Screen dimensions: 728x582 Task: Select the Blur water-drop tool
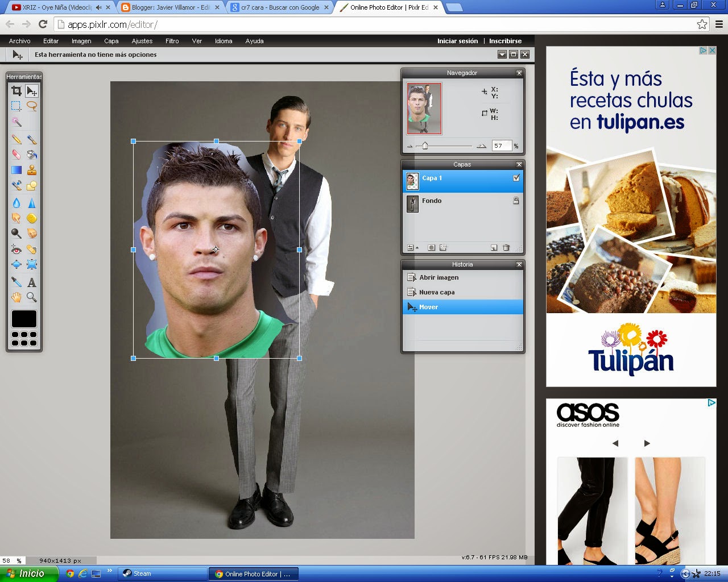[16, 203]
